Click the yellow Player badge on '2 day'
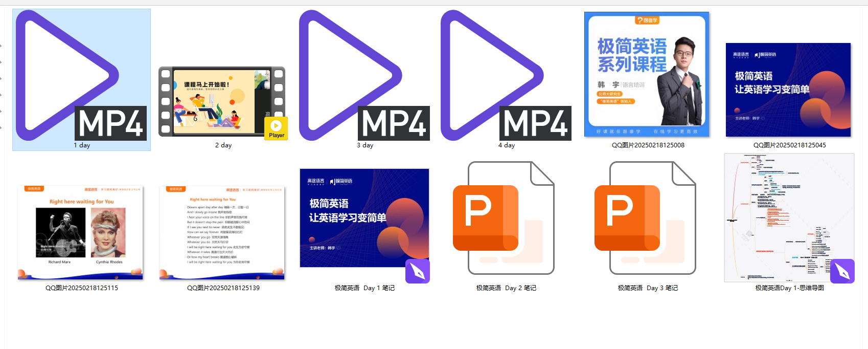The image size is (868, 349). click(276, 128)
